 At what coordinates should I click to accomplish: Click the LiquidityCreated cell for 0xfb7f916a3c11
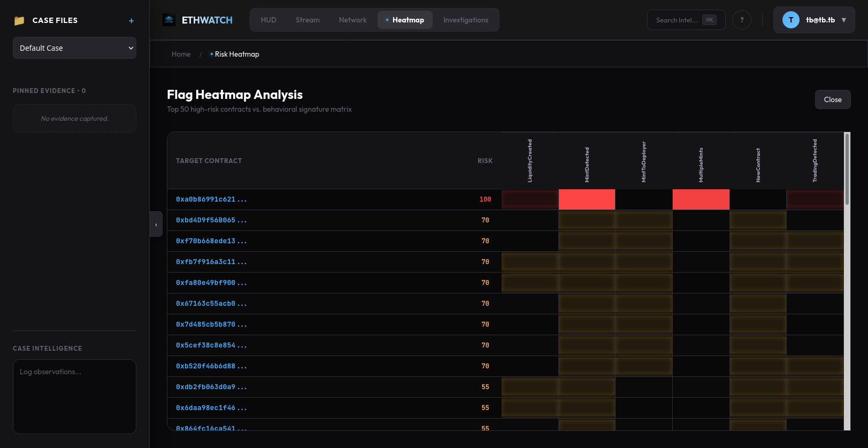(x=530, y=262)
